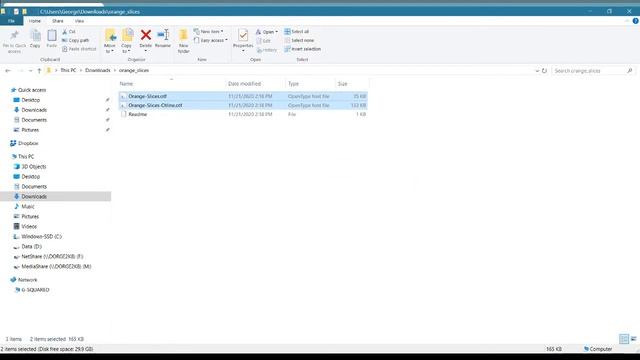Click the Up one level arrow
This screenshot has width=640, height=360.
point(39,71)
